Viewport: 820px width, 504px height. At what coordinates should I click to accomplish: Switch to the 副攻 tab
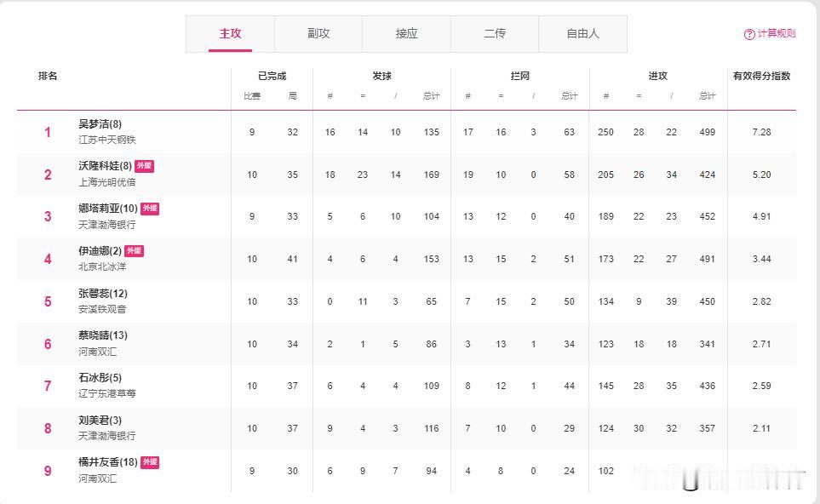[318, 34]
